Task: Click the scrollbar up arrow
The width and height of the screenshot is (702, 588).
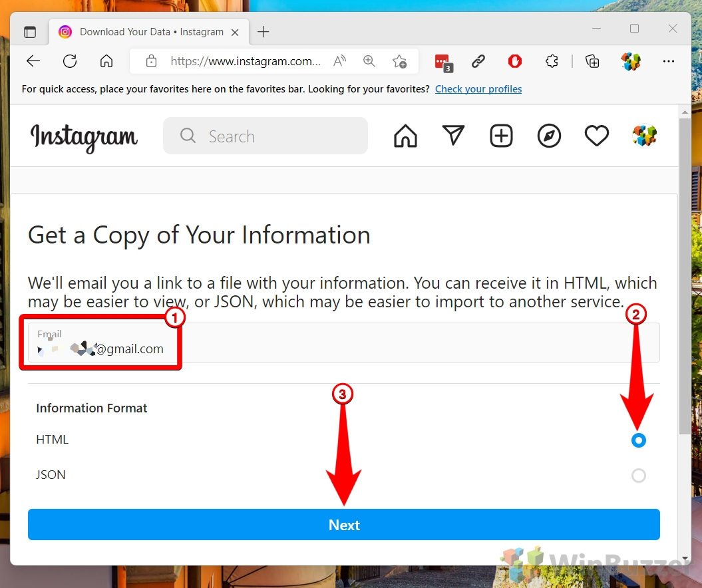Action: coord(685,112)
